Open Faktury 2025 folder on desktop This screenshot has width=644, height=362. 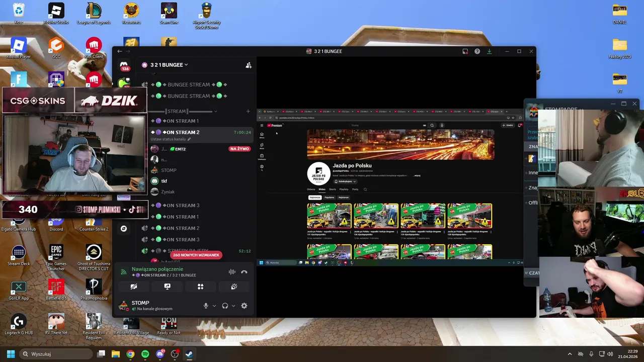click(620, 48)
